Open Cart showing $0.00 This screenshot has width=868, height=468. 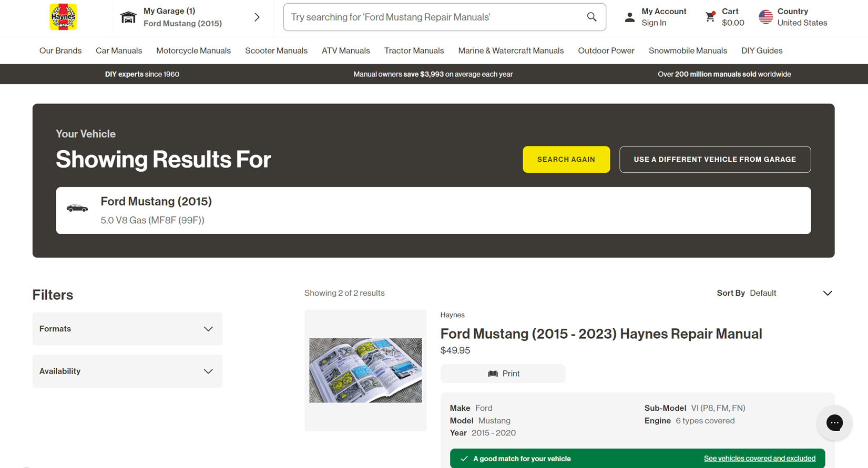(x=732, y=17)
